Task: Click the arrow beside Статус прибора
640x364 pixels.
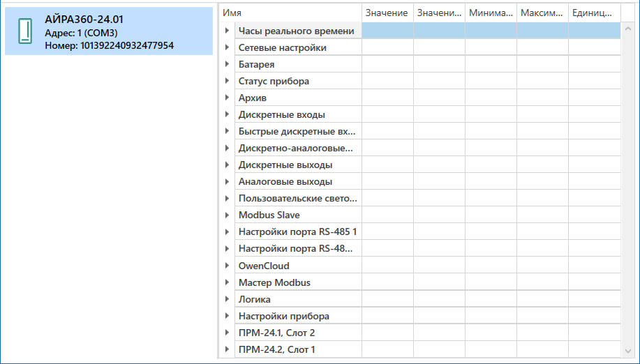Action: pos(228,81)
